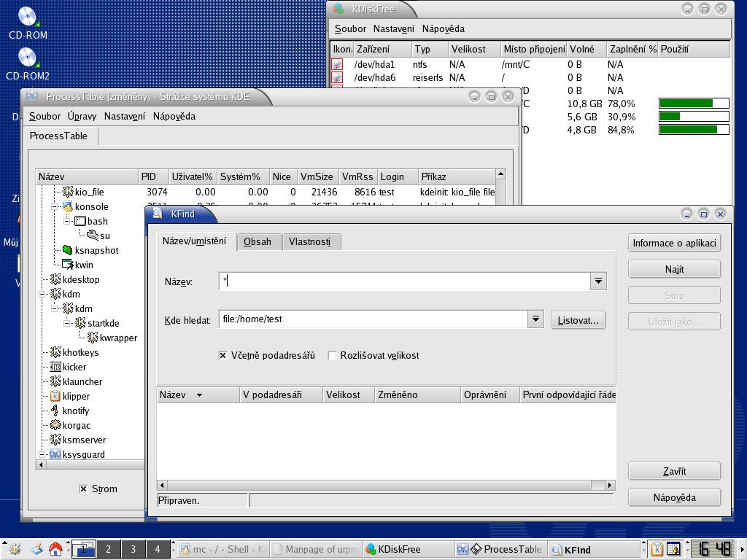Click the PID column header in ProcessTable
Screen dimensions: 747x560
pos(153,176)
